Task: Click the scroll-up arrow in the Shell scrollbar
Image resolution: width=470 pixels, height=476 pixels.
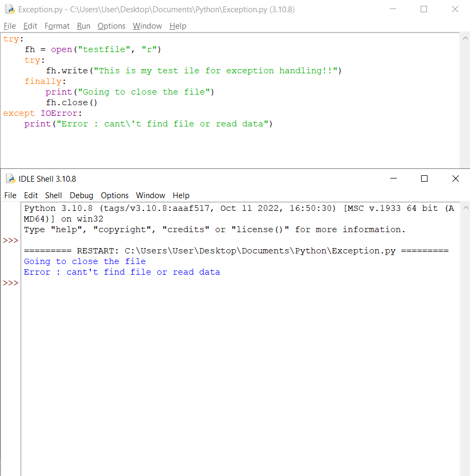Action: [x=465, y=207]
